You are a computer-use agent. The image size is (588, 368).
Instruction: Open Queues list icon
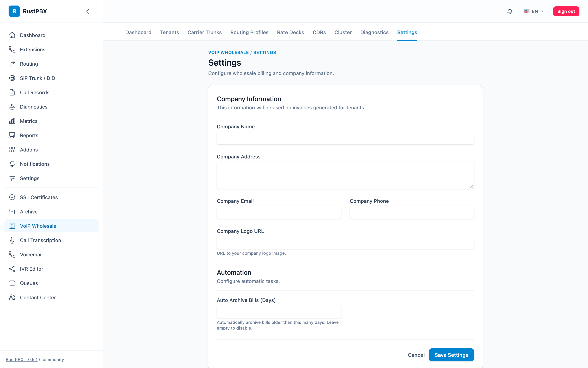coord(12,283)
